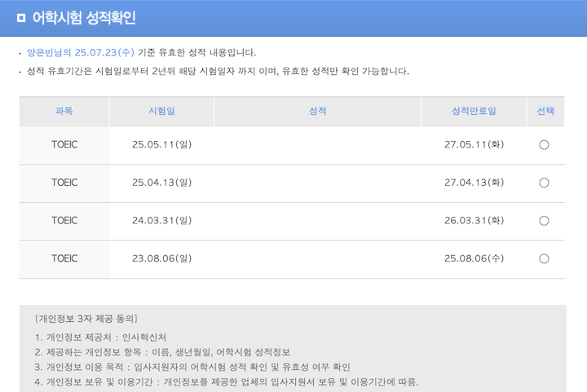Click the 개인정보 보유 및 이용기간 line
This screenshot has width=587, height=392.
coord(226,382)
